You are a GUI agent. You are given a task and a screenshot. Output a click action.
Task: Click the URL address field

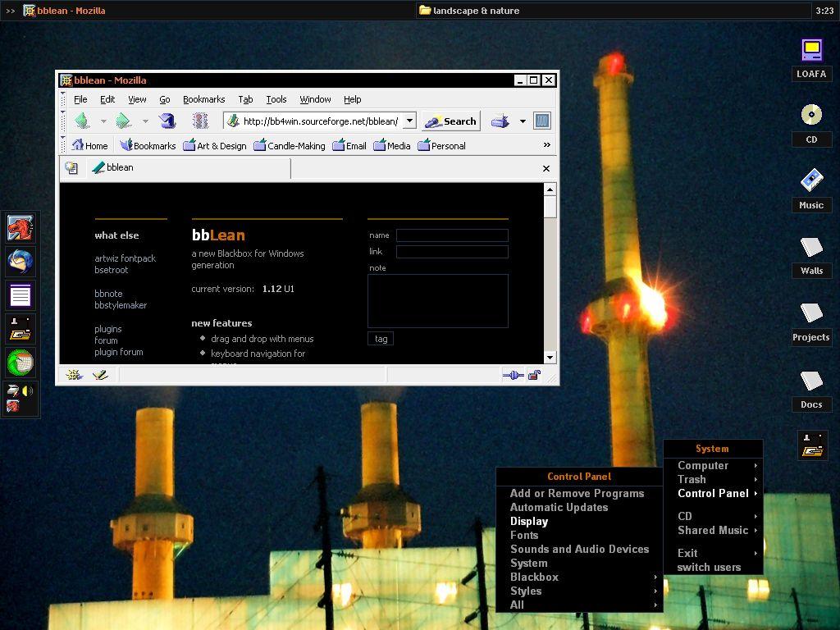point(321,121)
